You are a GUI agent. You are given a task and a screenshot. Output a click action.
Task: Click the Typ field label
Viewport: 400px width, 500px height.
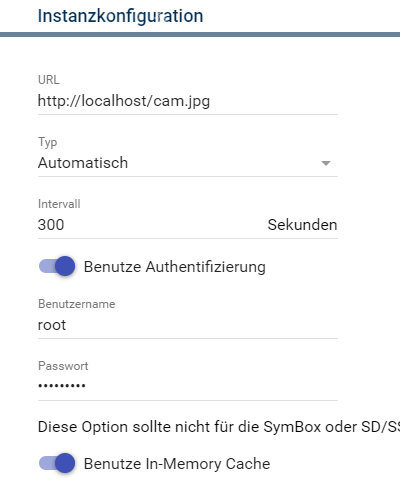(x=47, y=142)
